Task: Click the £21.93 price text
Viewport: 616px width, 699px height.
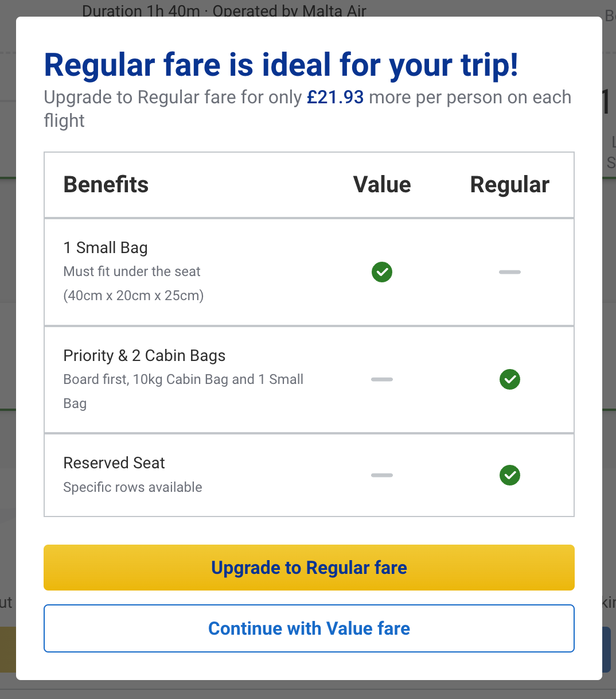Action: point(336,98)
